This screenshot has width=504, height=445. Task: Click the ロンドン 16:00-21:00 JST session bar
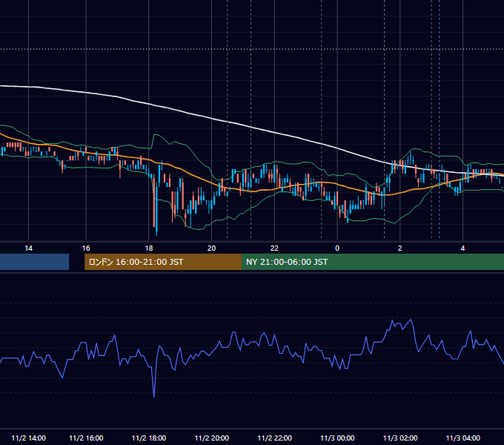163,262
